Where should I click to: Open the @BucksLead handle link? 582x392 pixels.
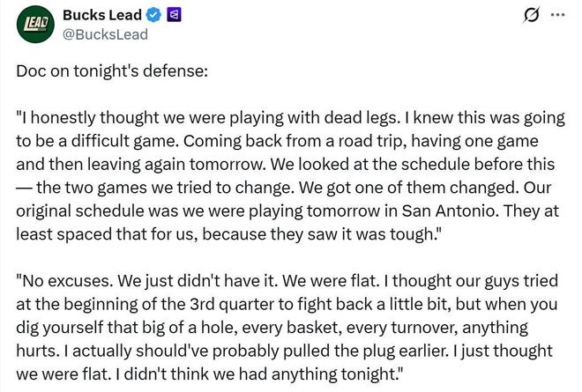point(105,34)
